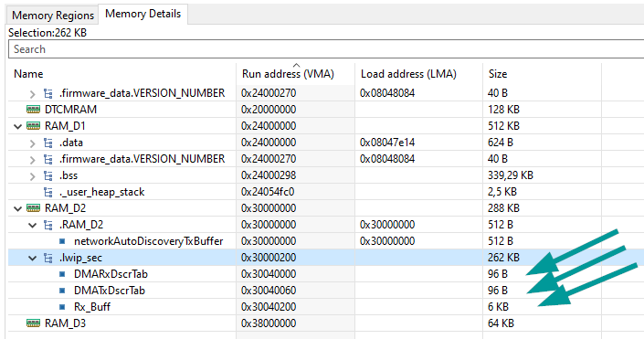The image size is (644, 339).
Task: Collapse the RAM_D1 memory region
Action: 17,127
